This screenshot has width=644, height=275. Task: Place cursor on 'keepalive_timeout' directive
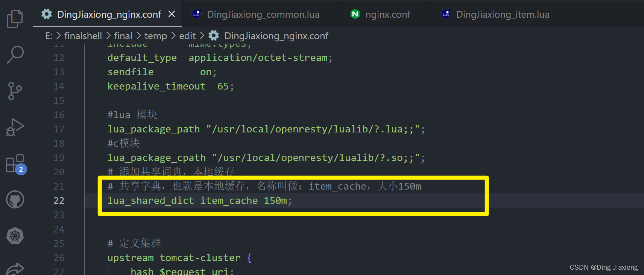[x=156, y=86]
